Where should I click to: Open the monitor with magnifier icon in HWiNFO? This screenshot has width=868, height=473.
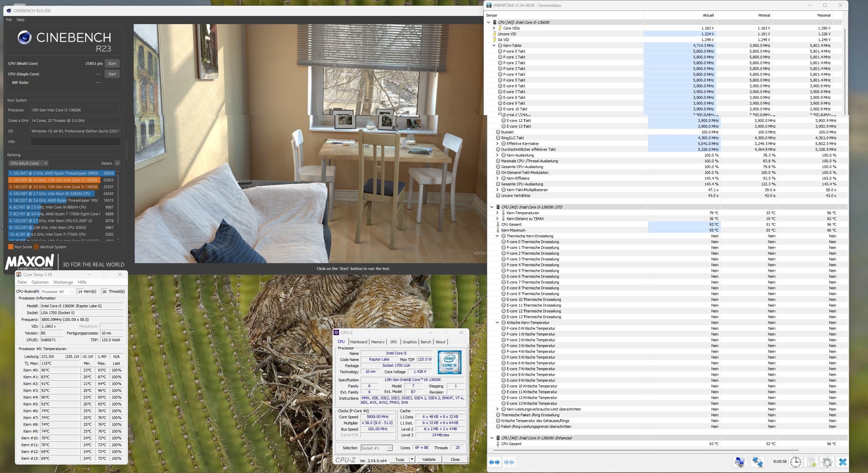(x=740, y=462)
